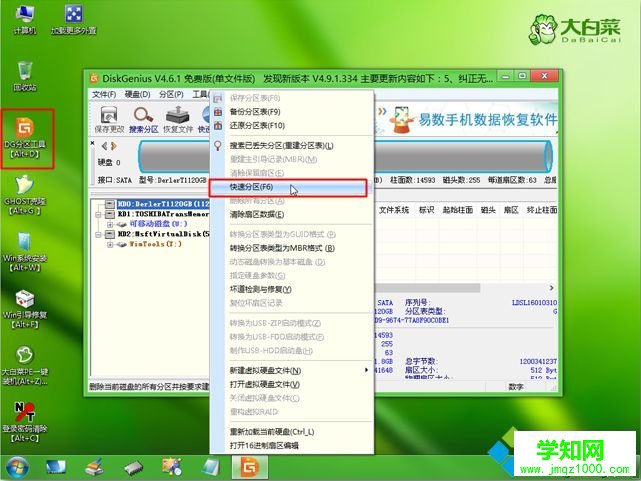Open the 计算机 desktop icon
Viewport: 641px width, 481px height.
[25, 20]
